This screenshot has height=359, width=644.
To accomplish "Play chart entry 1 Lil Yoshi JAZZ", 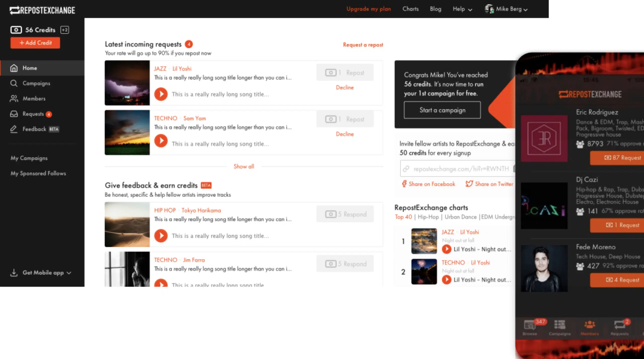I will pos(447,249).
